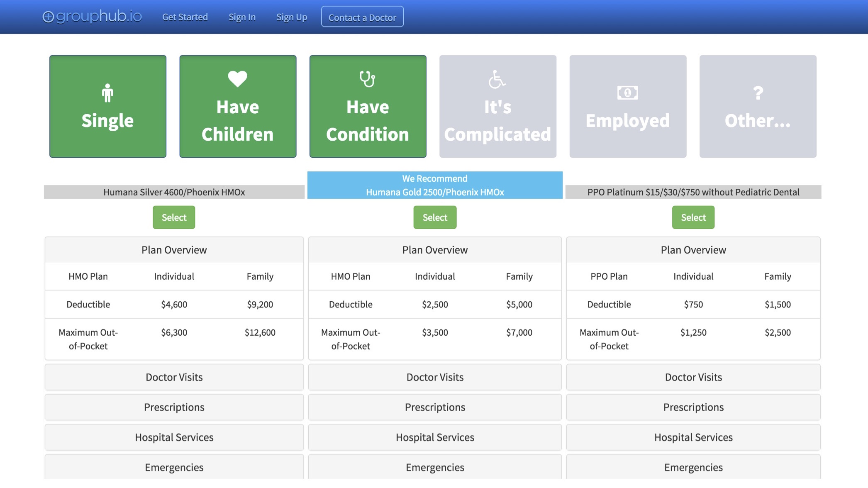Expand Doctor Visits under Humana Gold
Image resolution: width=868 pixels, height=488 pixels.
pos(435,377)
